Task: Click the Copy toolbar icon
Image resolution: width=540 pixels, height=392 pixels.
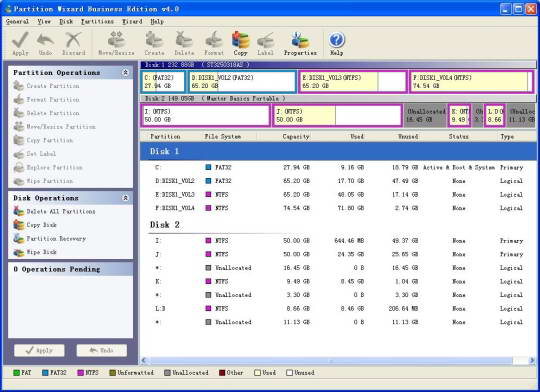Action: tap(240, 39)
